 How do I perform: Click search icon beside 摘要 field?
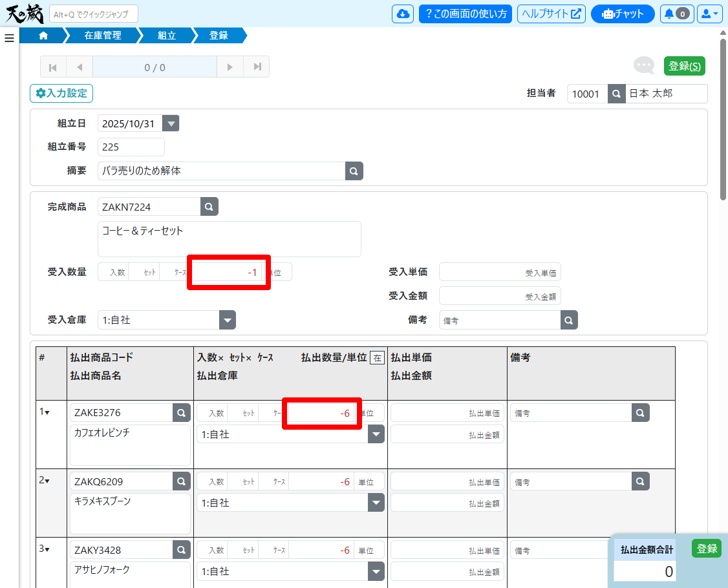click(354, 171)
